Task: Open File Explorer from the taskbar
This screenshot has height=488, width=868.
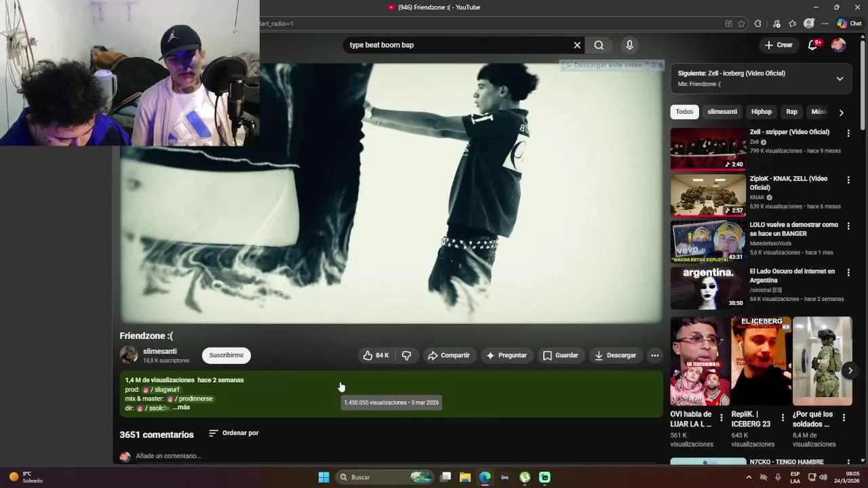Action: coord(465,477)
